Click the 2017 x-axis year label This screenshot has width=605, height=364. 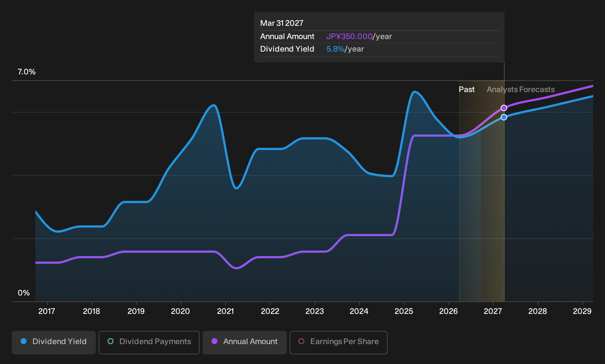tap(47, 311)
